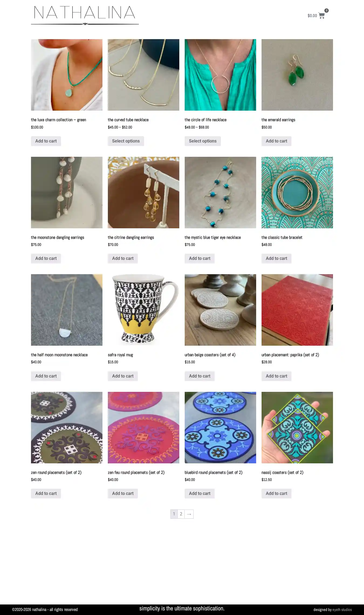Open the shopping cart icon
Image resolution: width=364 pixels, height=615 pixels.
tap(321, 16)
